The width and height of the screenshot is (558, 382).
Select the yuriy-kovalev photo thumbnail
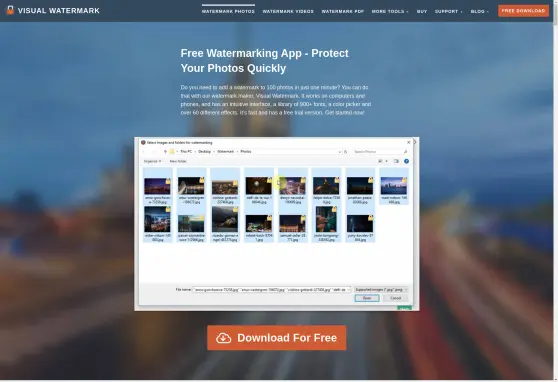pos(360,224)
